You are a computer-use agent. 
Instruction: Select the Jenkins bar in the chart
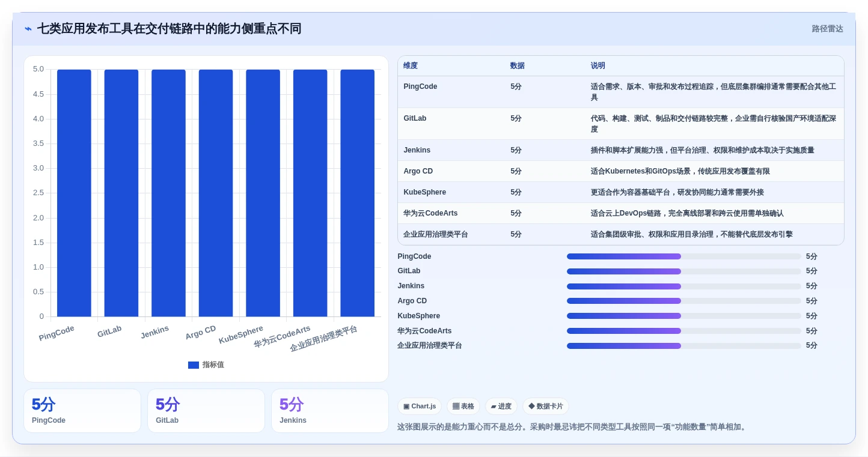point(168,193)
